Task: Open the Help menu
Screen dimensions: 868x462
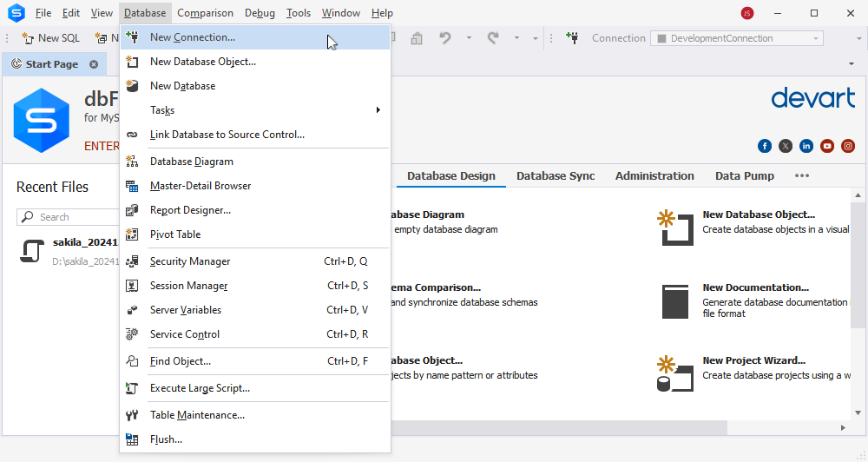Action: [x=382, y=13]
